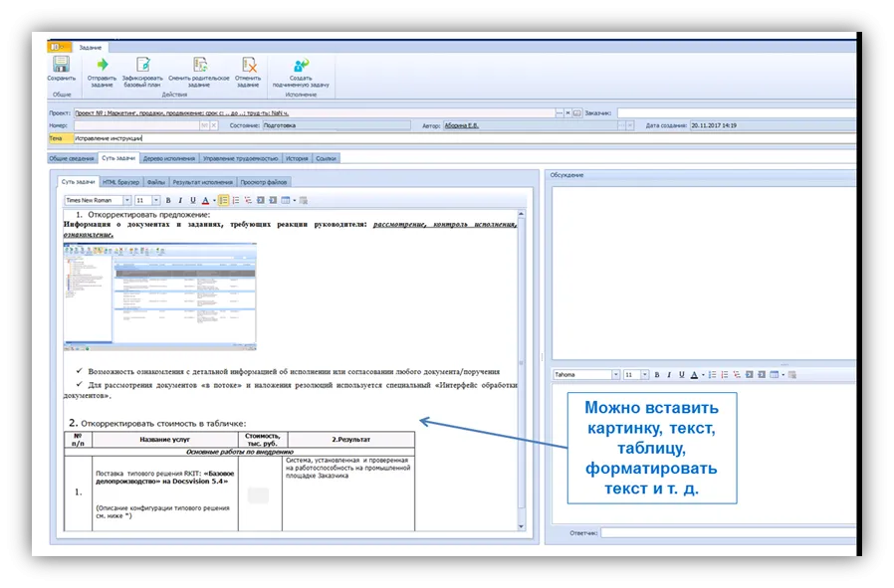Toggle Bold in the discussion reply toolbar
The height and width of the screenshot is (588, 894).
[x=658, y=375]
